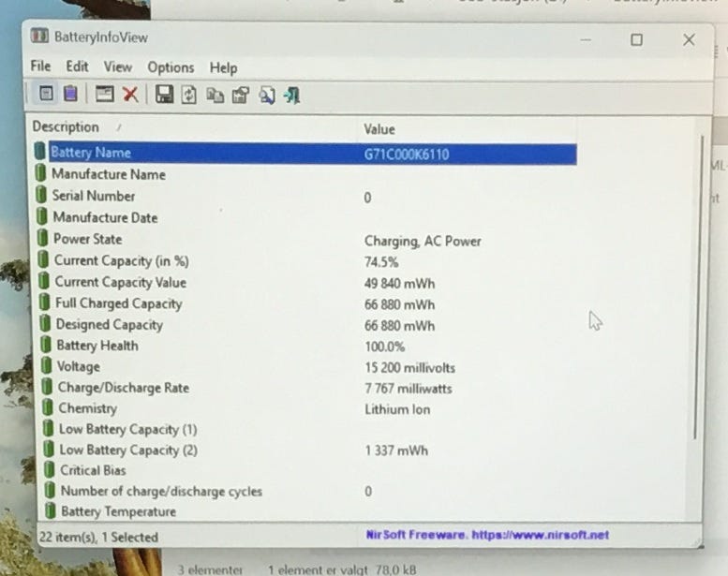This screenshot has width=728, height=576.
Task: Open the Options menu
Action: [x=171, y=67]
